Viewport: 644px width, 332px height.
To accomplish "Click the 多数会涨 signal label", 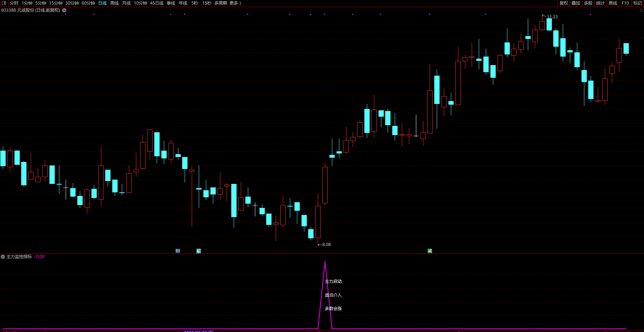I will pyautogui.click(x=333, y=308).
